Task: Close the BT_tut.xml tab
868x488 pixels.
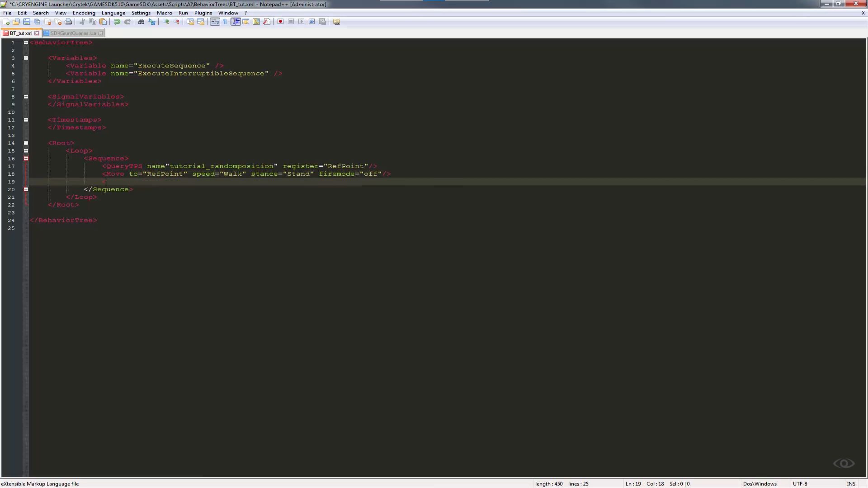Action: 37,33
